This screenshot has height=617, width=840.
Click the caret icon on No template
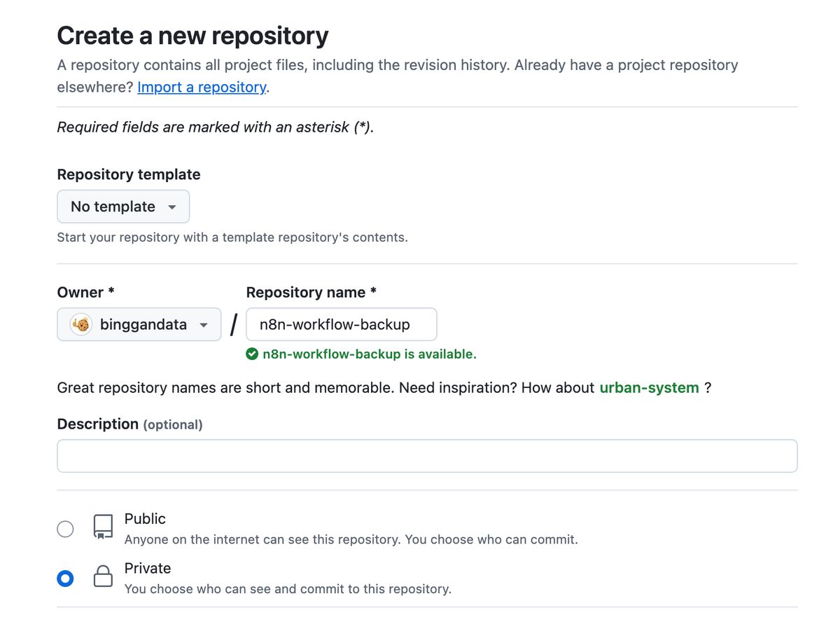pyautogui.click(x=171, y=207)
